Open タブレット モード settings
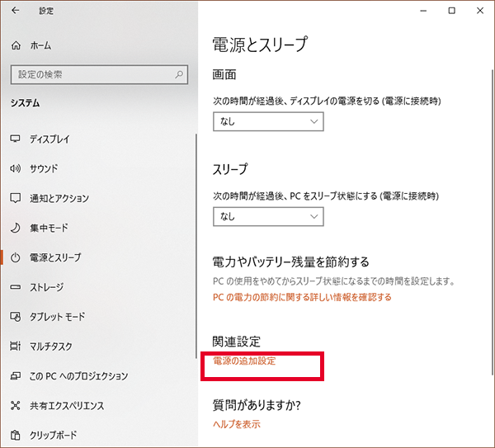This screenshot has width=495, height=448. pos(58,317)
